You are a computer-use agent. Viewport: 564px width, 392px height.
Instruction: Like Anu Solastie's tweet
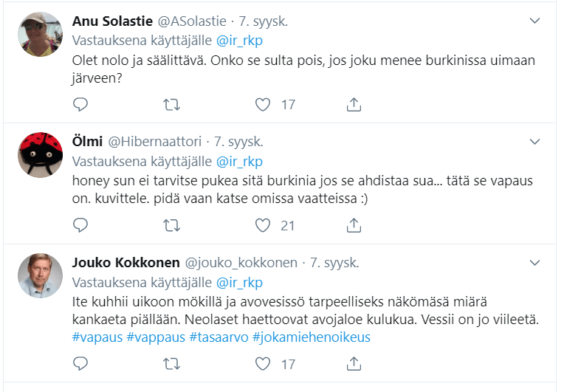[262, 105]
